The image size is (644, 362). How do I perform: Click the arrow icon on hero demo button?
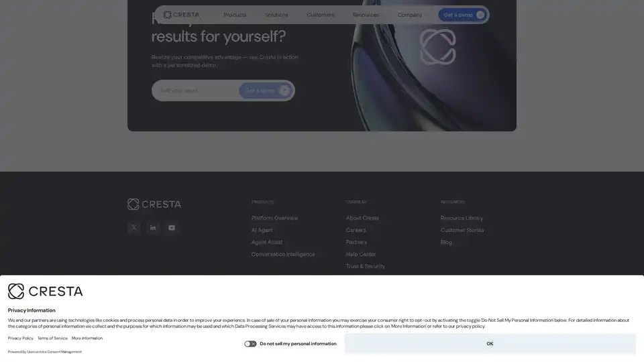284,90
